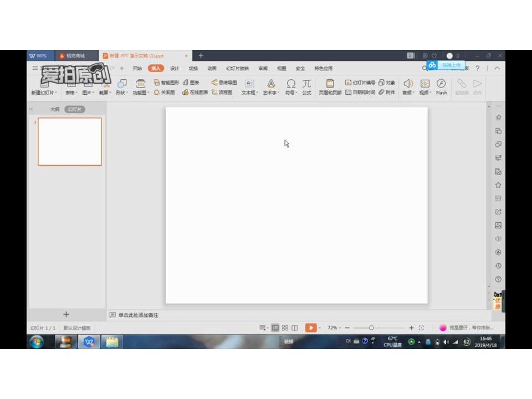Switch to the 开始 ribbon tab

pyautogui.click(x=137, y=69)
